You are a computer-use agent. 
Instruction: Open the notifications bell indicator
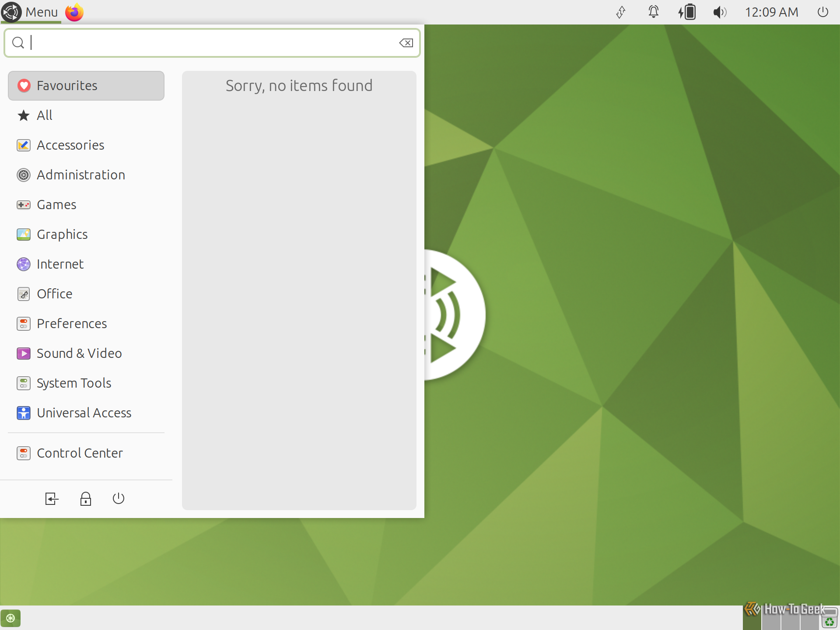tap(654, 12)
